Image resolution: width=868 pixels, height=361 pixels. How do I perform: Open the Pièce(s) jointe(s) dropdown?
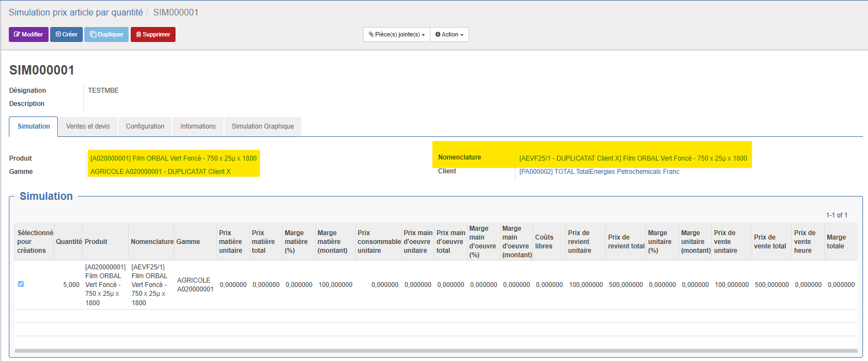coord(396,34)
